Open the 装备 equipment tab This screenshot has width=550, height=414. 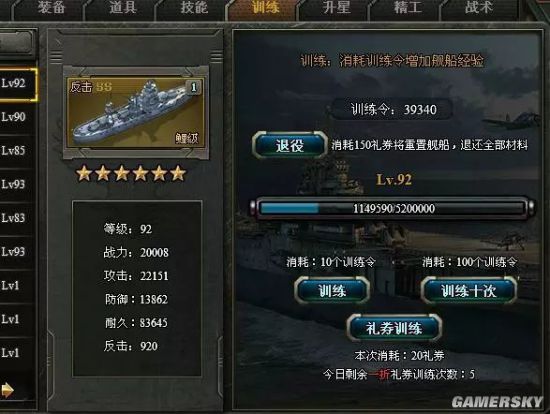click(x=51, y=8)
